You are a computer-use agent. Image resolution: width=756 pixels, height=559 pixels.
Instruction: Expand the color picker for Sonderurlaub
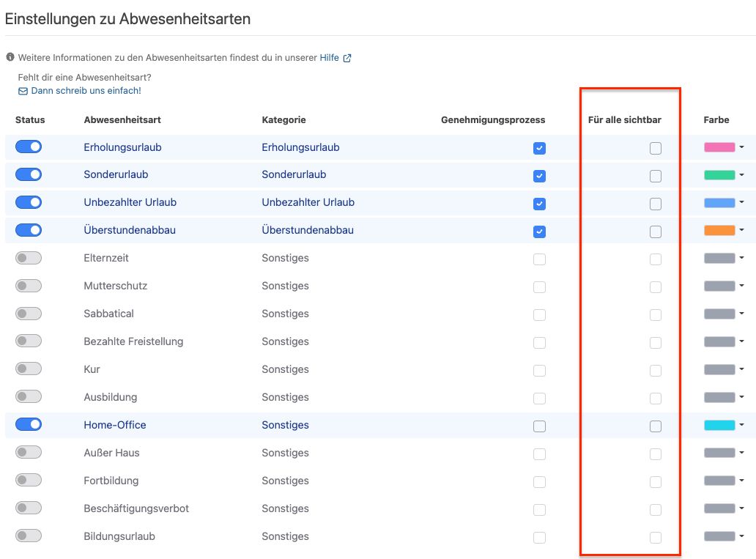741,174
